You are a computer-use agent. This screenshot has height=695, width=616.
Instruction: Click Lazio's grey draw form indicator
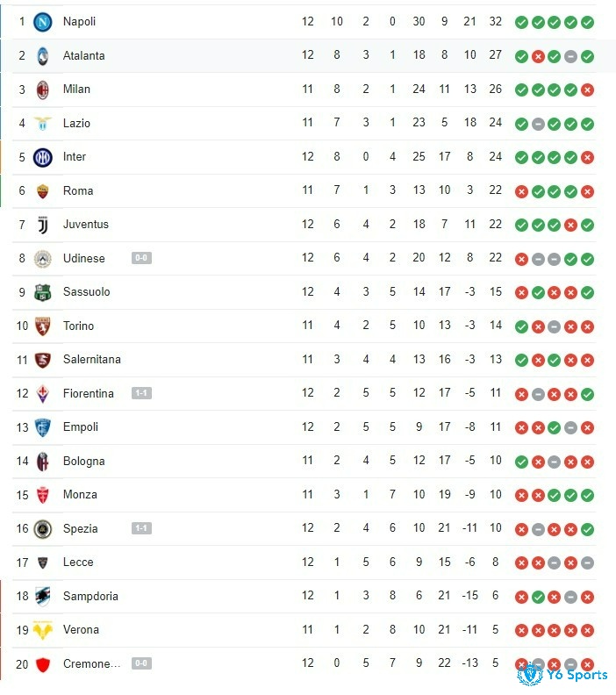click(538, 125)
